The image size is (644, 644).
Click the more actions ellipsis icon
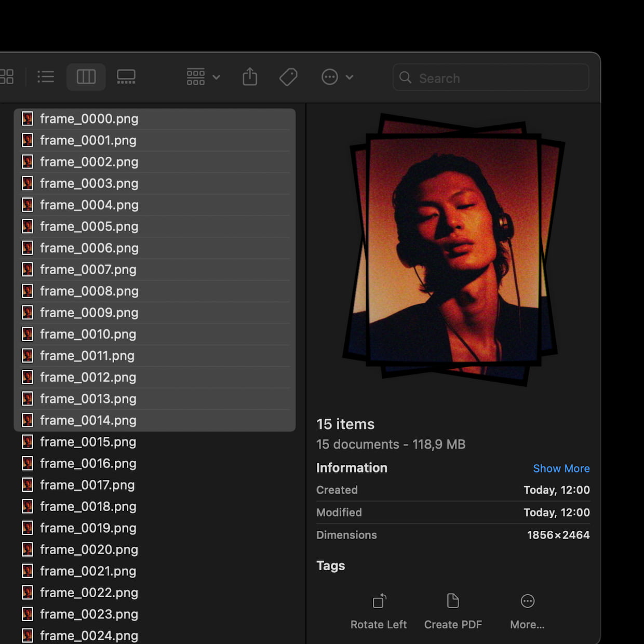coord(329,77)
